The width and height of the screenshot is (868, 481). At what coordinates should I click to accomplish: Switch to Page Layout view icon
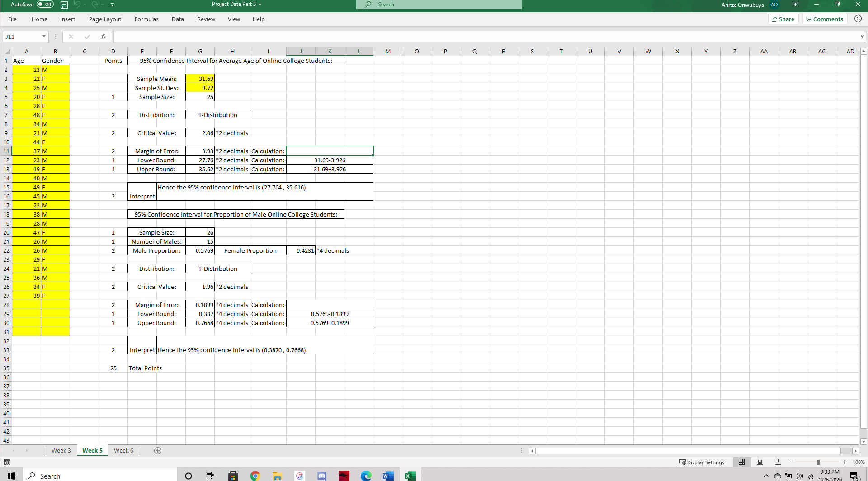point(760,462)
